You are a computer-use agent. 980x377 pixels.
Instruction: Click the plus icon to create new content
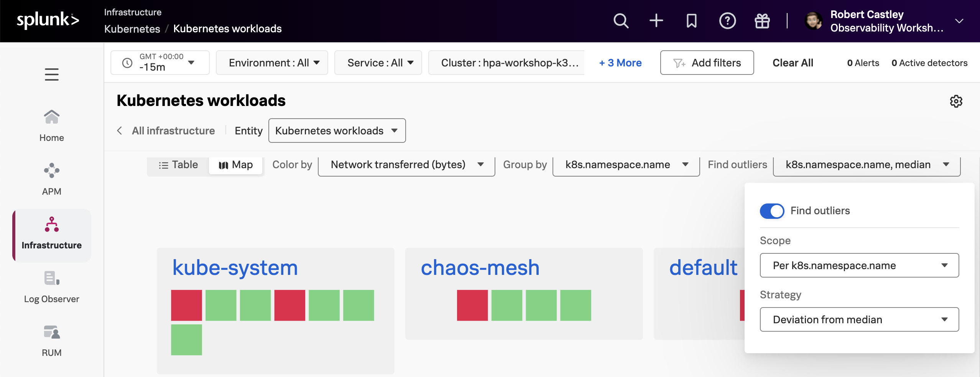656,21
